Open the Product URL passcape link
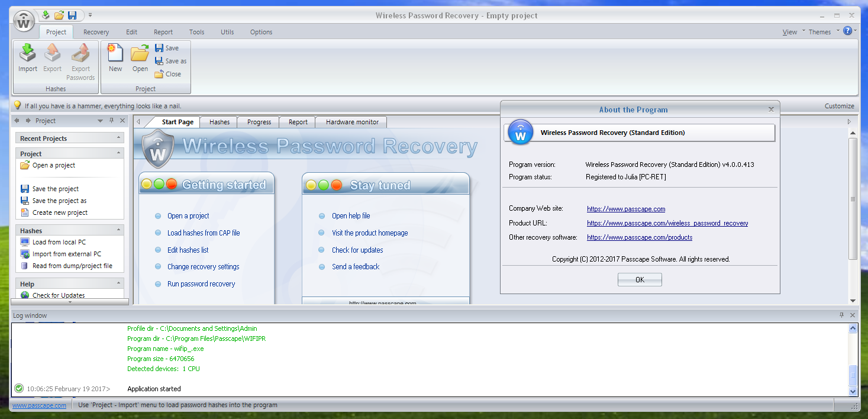 (x=667, y=223)
